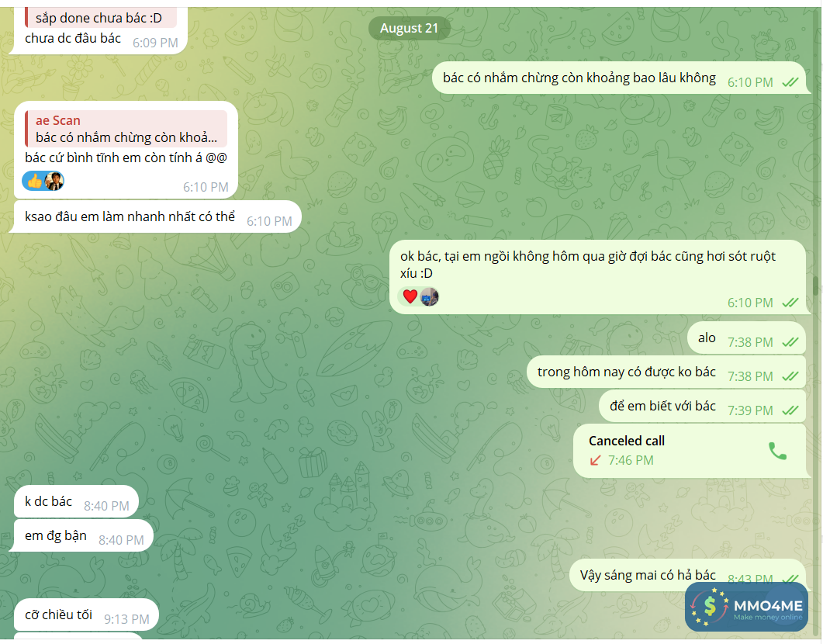Viewport: 823px width, 644px height.
Task: Click the thumbs-up reaction emoji
Action: (34, 182)
